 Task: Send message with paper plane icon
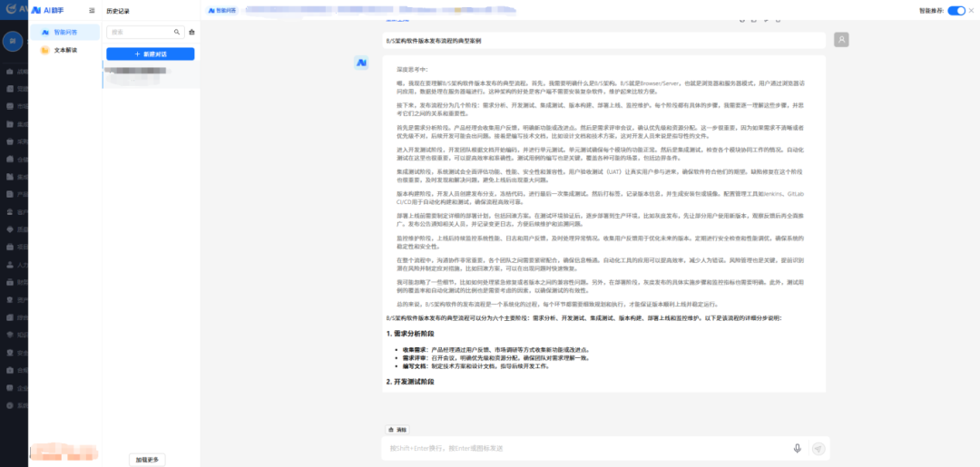pos(818,448)
